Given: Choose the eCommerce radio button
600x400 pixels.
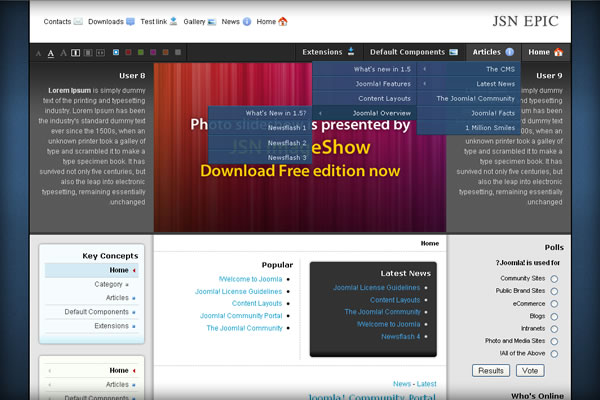Looking at the screenshot, I should [x=554, y=303].
